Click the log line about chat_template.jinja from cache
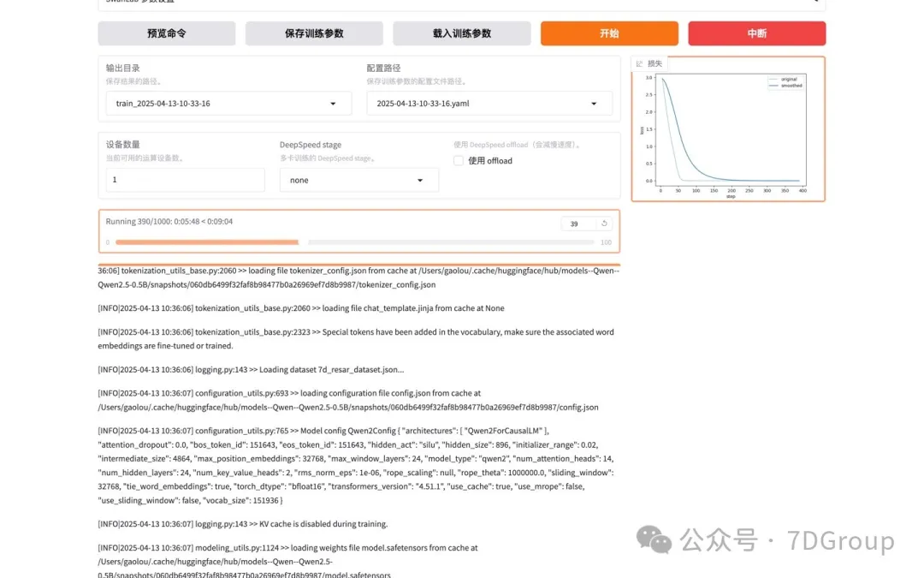This screenshot has height=578, width=924. click(x=301, y=308)
